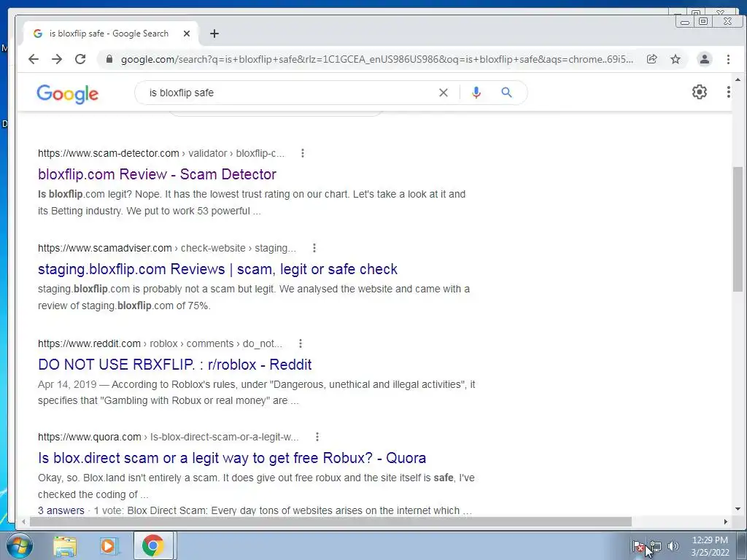Share this page from the address bar
The image size is (747, 560).
point(651,59)
